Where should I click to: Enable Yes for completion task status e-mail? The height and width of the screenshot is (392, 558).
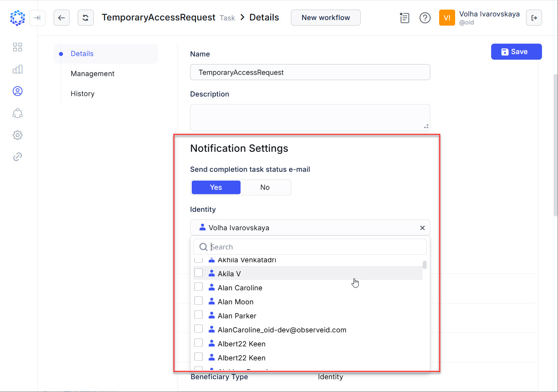[x=216, y=187]
